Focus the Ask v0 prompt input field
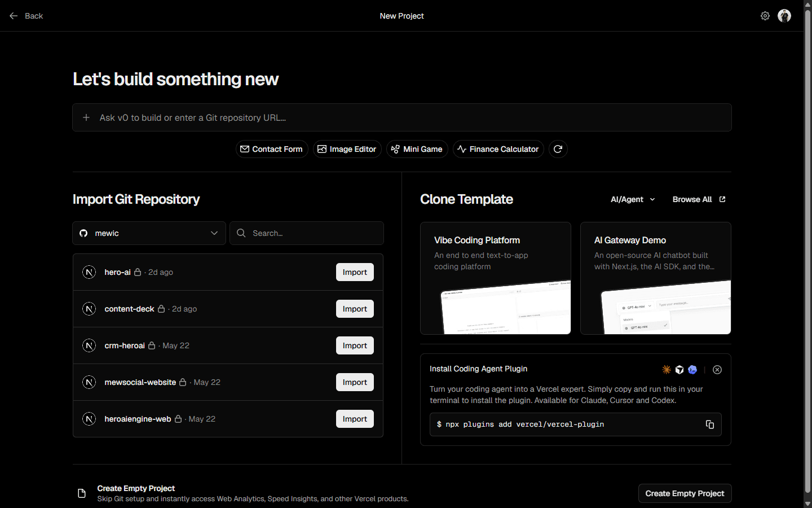 (402, 117)
